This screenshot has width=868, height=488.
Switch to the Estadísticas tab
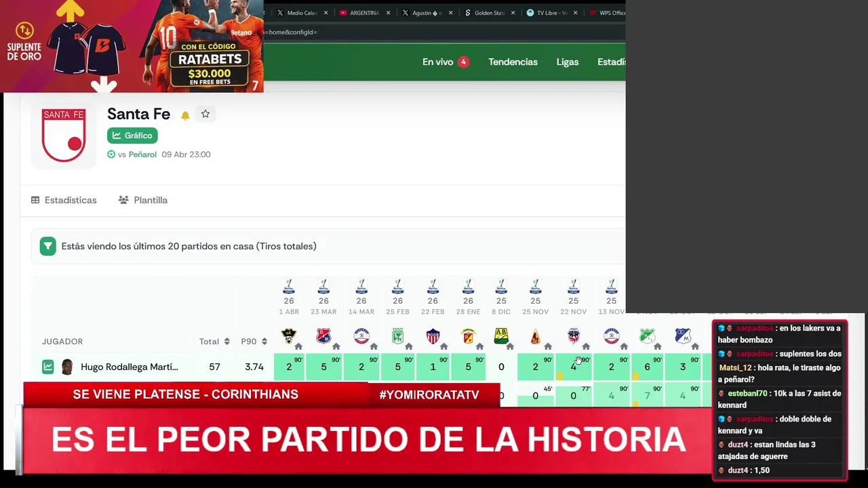click(x=64, y=200)
